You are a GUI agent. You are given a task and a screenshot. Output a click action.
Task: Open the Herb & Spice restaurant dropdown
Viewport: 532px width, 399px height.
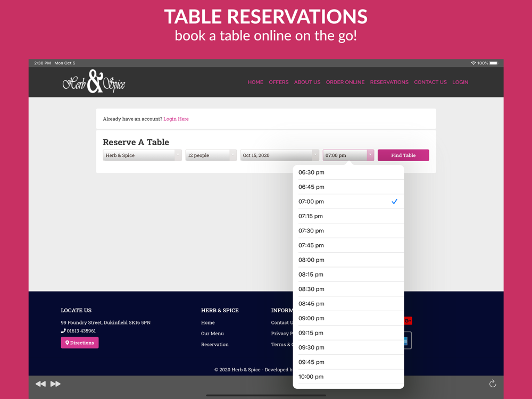point(142,155)
